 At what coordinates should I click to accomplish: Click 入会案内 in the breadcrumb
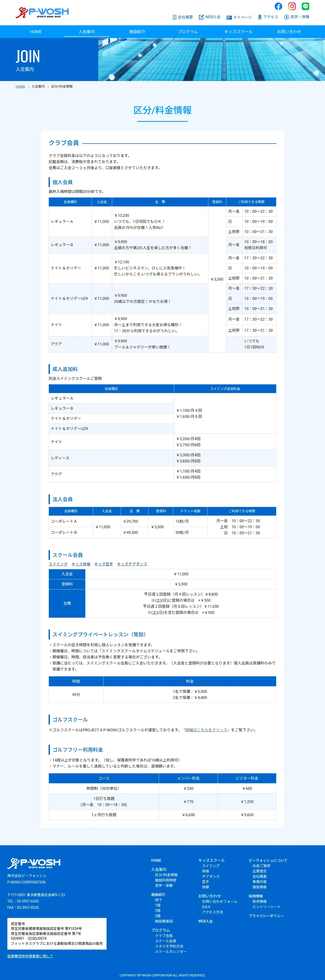click(x=38, y=86)
